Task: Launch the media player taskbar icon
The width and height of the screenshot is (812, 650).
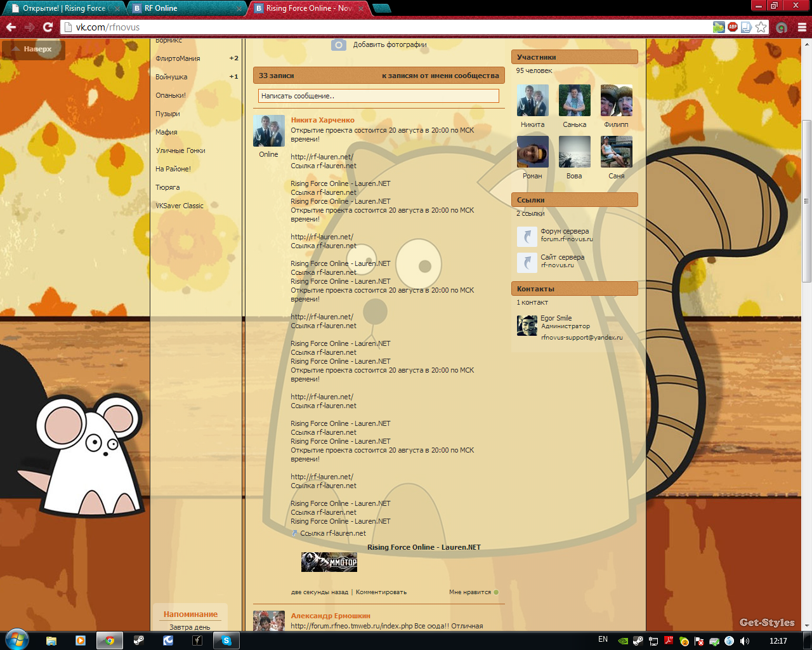Action: [x=81, y=640]
